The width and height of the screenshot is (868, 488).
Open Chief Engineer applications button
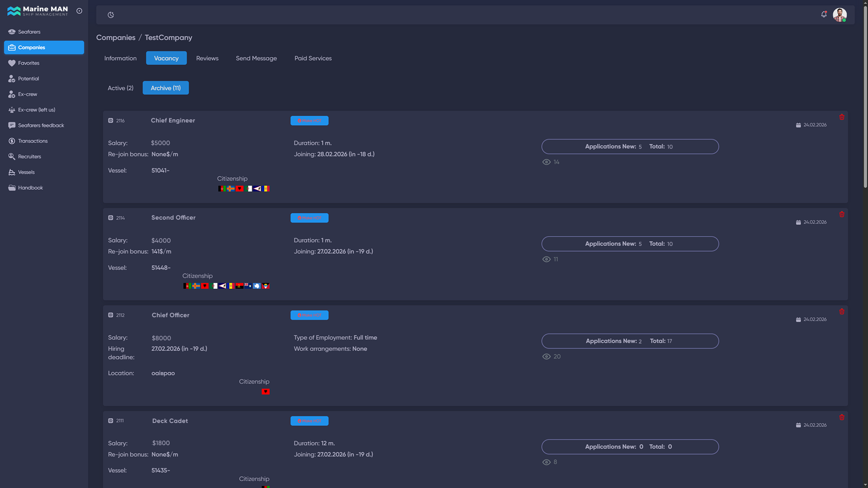(x=630, y=146)
